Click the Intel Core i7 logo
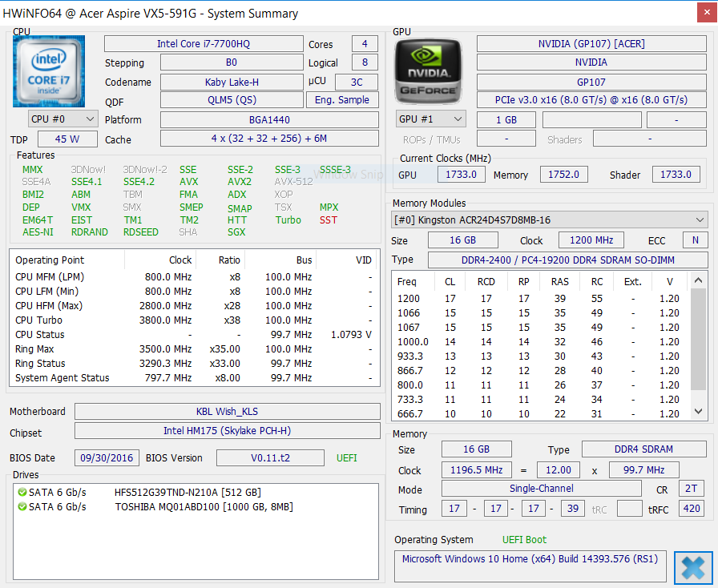Screen dimensions: 718x588 49,71
